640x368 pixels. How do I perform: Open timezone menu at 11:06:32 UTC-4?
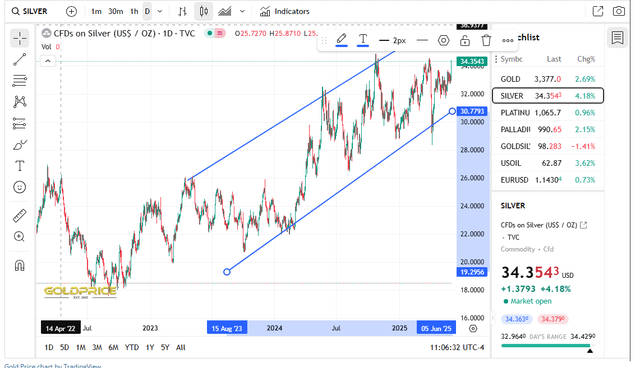click(x=457, y=347)
